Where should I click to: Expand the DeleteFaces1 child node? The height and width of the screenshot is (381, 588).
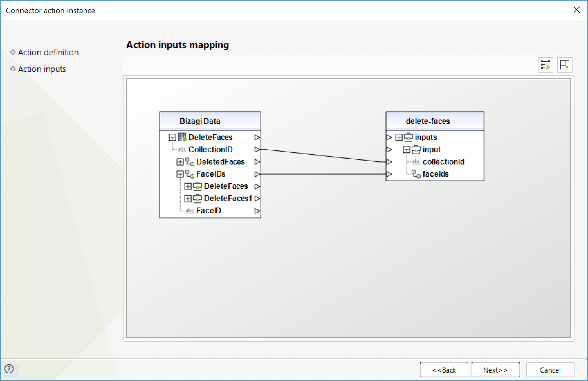tap(188, 199)
